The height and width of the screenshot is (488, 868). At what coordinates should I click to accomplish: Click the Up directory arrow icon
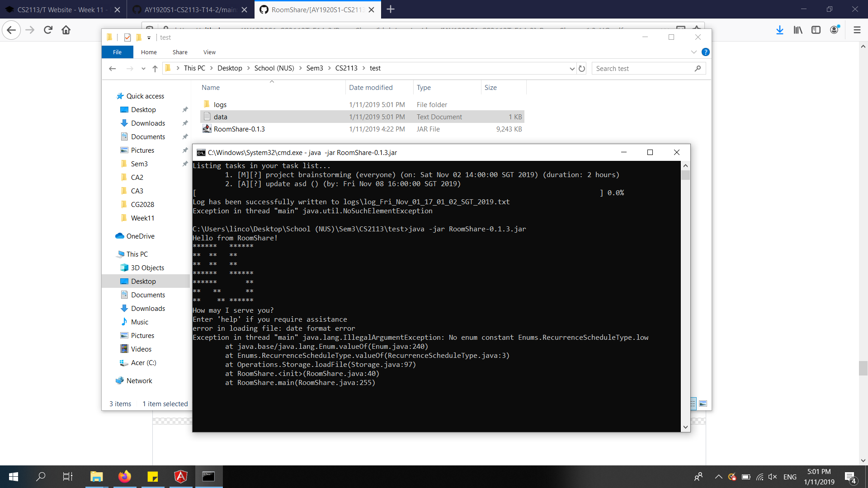pyautogui.click(x=155, y=69)
